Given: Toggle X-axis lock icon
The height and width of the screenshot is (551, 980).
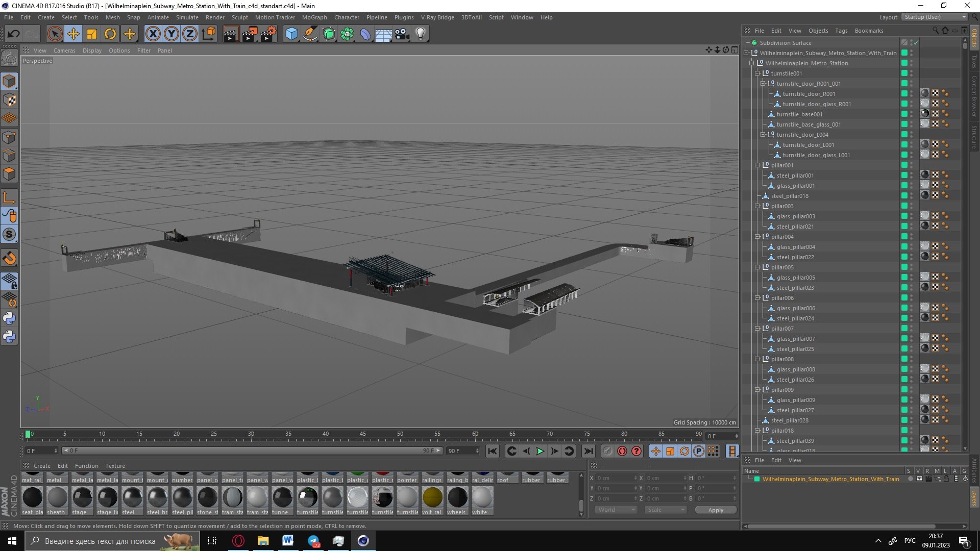Looking at the screenshot, I should click(x=153, y=34).
